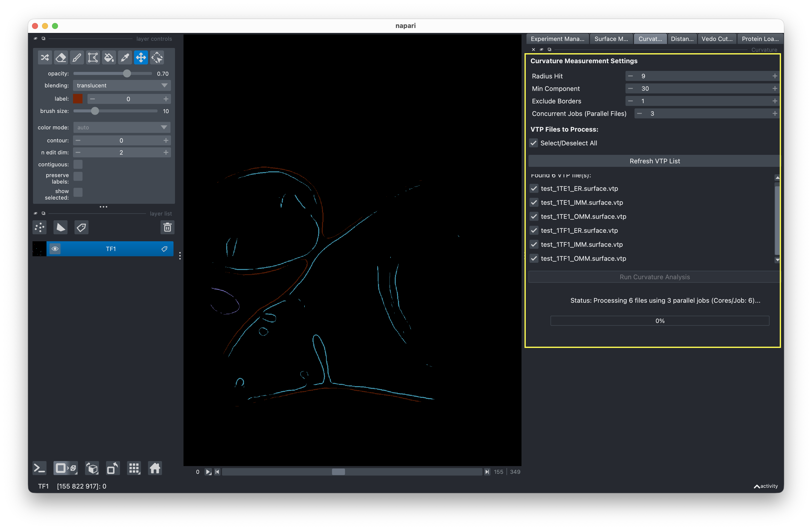Enable preserve labels checkbox
812x530 pixels.
pos(78,176)
